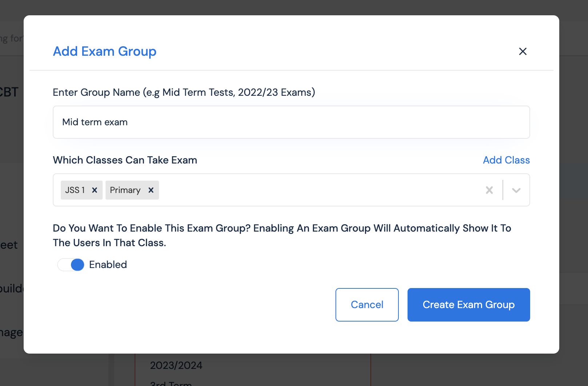The height and width of the screenshot is (386, 588).
Task: Remove the JSS 1 class tag
Action: 95,190
